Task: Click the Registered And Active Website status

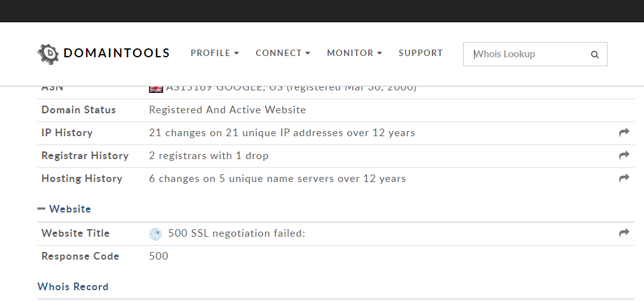Action: (227, 110)
